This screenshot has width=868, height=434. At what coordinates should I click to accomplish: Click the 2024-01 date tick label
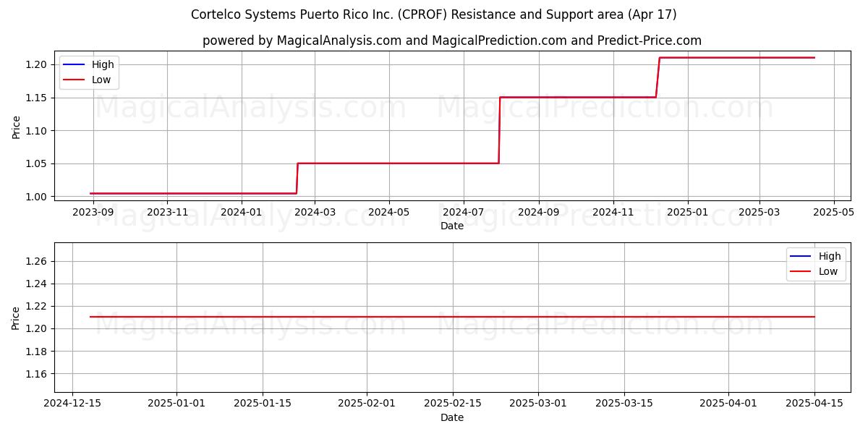(242, 213)
